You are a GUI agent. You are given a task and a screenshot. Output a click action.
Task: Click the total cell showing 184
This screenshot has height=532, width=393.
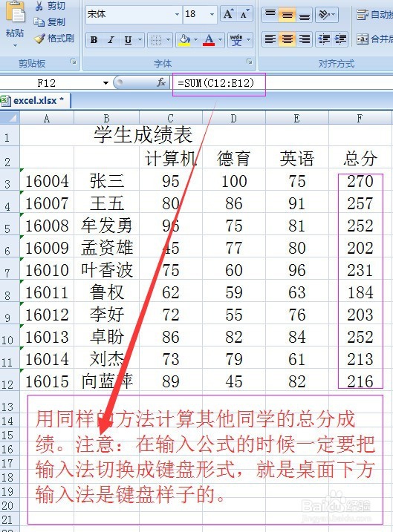(360, 292)
